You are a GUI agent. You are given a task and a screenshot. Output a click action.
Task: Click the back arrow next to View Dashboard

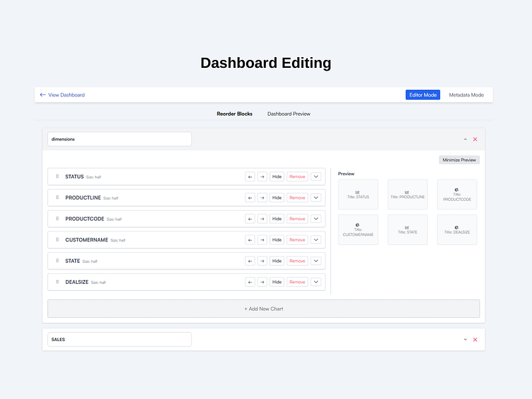[x=41, y=94]
